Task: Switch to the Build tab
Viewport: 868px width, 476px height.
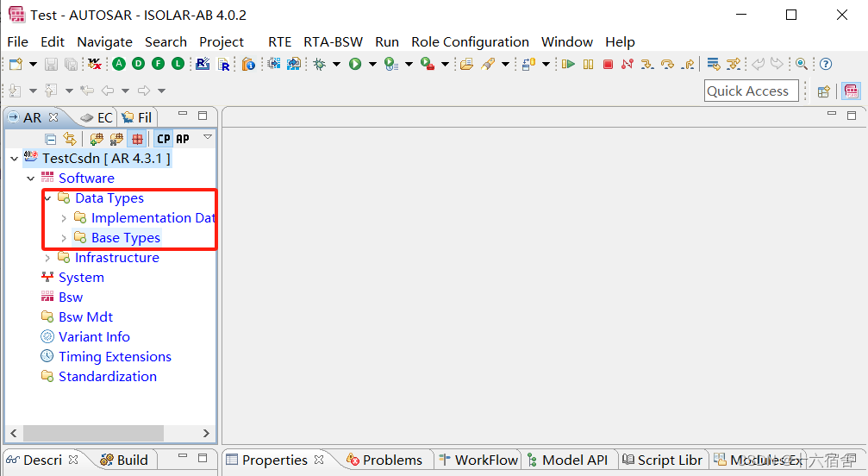Action: [x=124, y=460]
